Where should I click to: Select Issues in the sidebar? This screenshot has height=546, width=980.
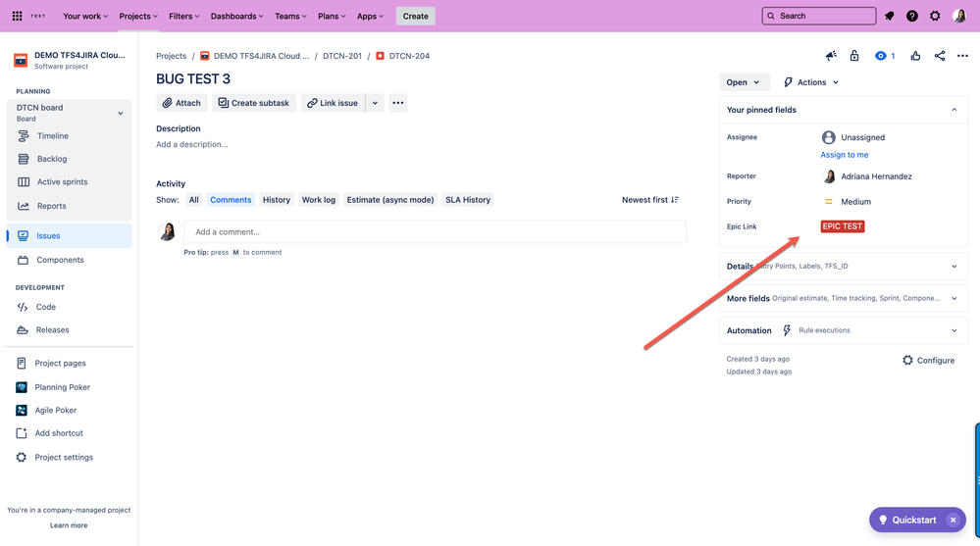click(70, 235)
